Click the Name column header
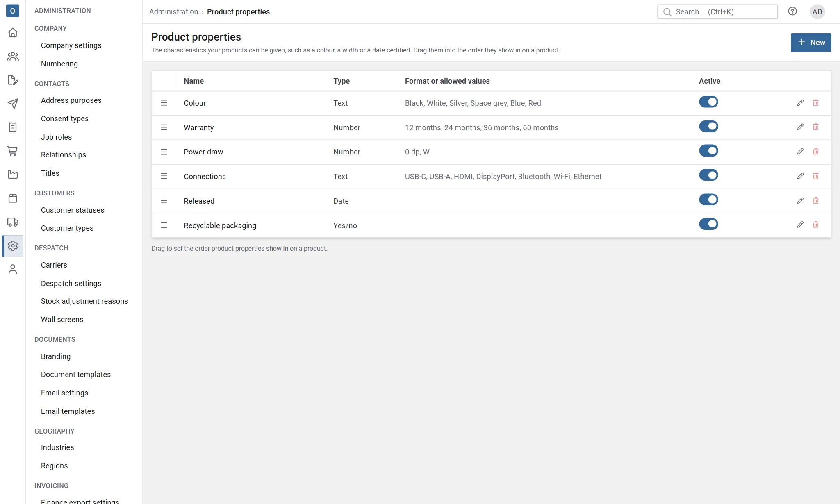 pos(193,81)
